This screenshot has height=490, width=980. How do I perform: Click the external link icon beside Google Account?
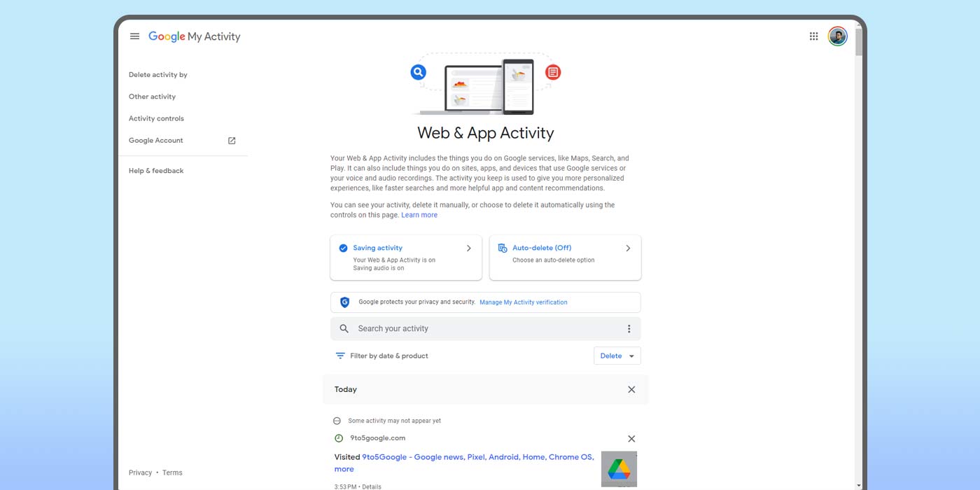(231, 140)
